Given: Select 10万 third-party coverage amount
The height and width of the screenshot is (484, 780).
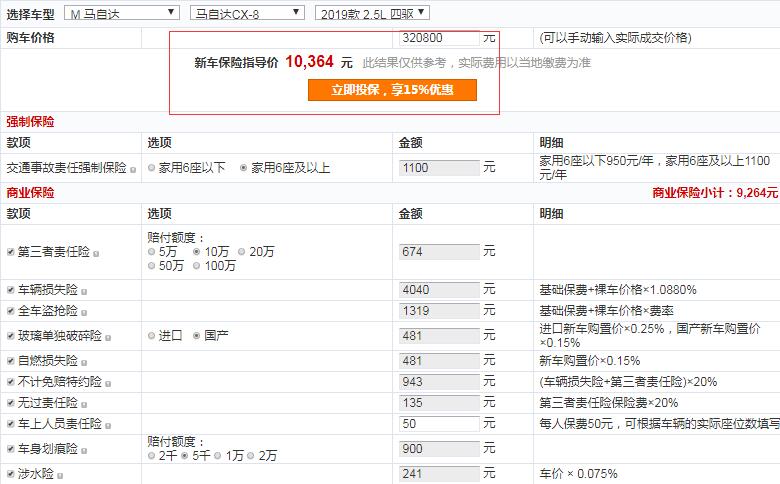Looking at the screenshot, I should (x=196, y=252).
